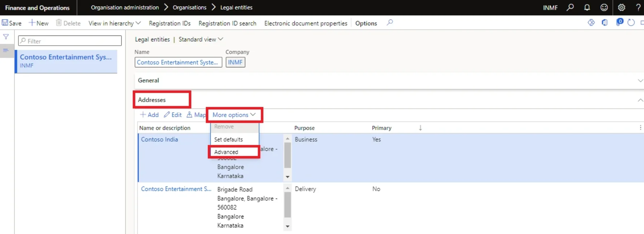Click Organisation administration in breadcrumb
644x234 pixels.
(125, 7)
